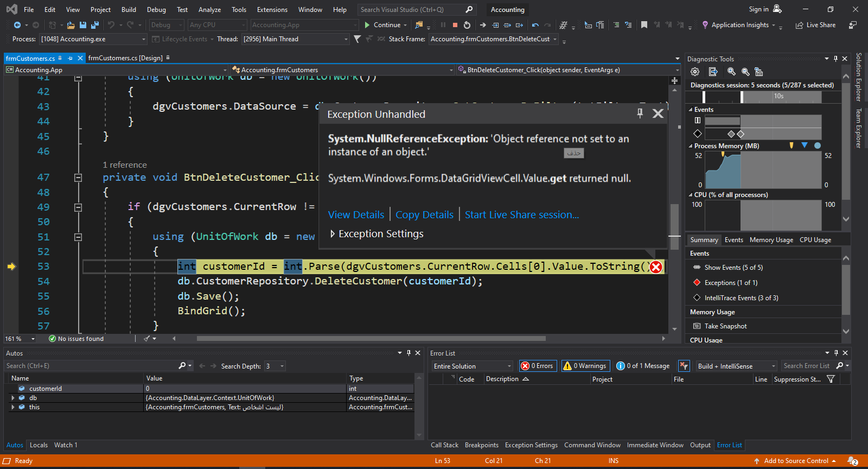
Task: Open the Process dropdown Accounting.exe
Action: (x=93, y=39)
